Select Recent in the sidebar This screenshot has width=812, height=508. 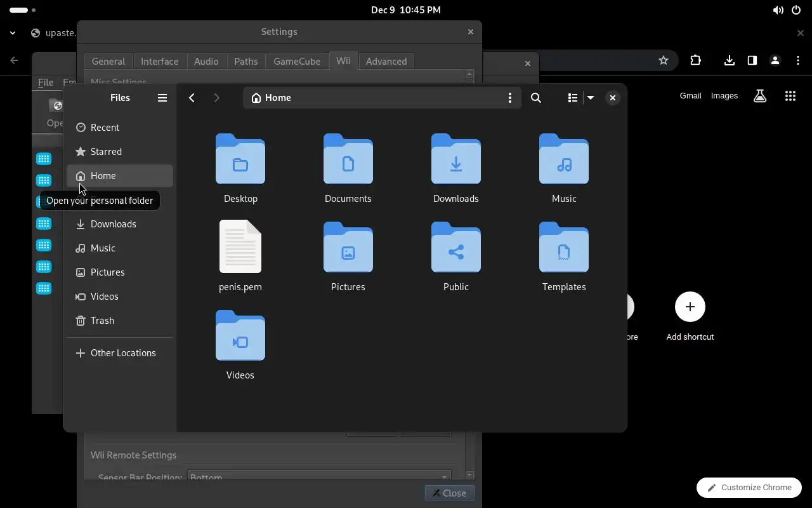tap(120, 128)
